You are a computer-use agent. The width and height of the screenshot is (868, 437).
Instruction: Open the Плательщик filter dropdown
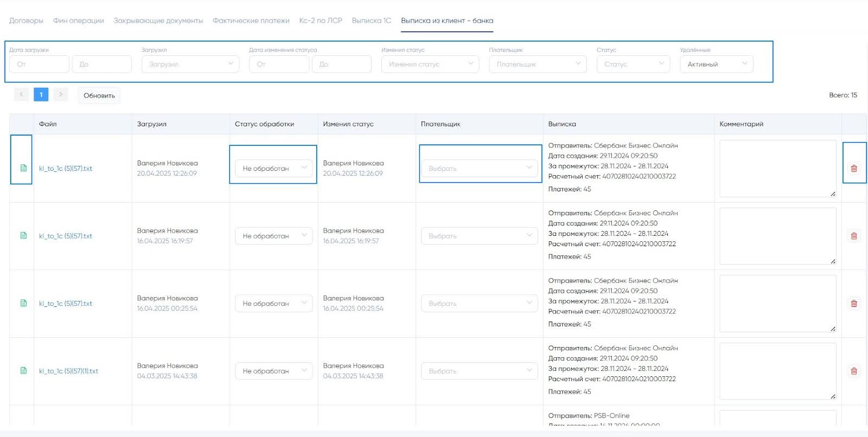[537, 64]
